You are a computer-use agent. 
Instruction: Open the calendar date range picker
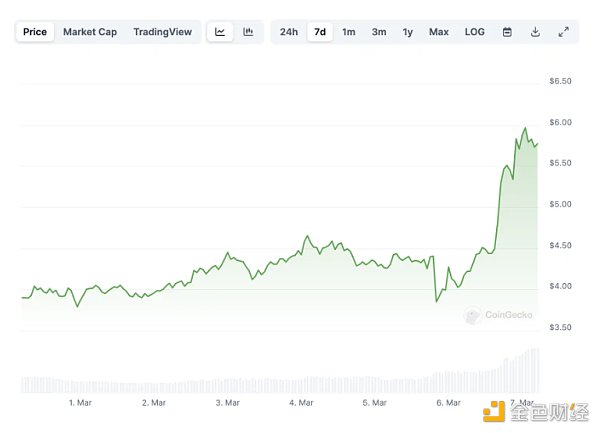(x=507, y=32)
